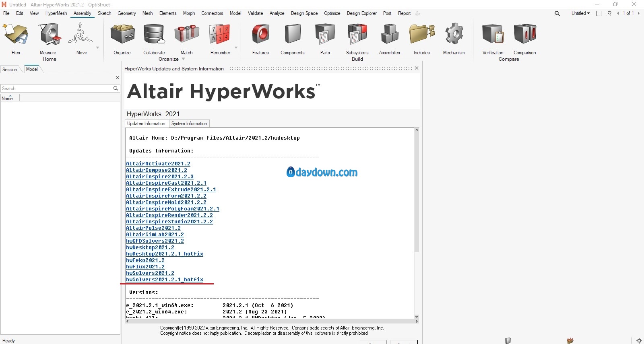Focus the browser Search field
Viewport: 644px width, 344px height.
tap(57, 88)
